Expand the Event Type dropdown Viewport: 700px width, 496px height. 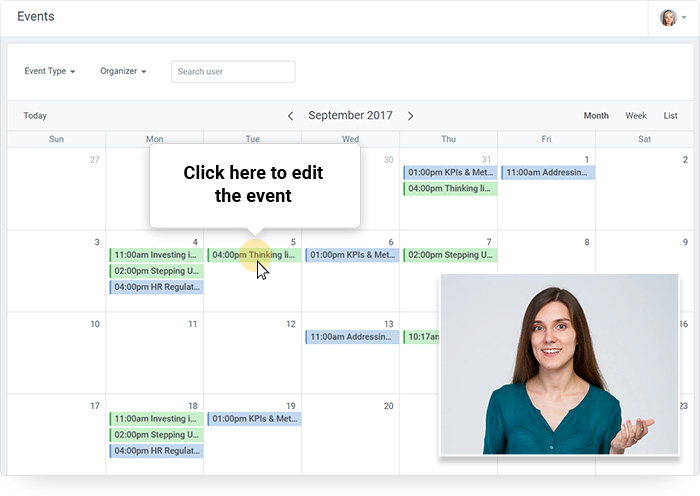coord(50,71)
